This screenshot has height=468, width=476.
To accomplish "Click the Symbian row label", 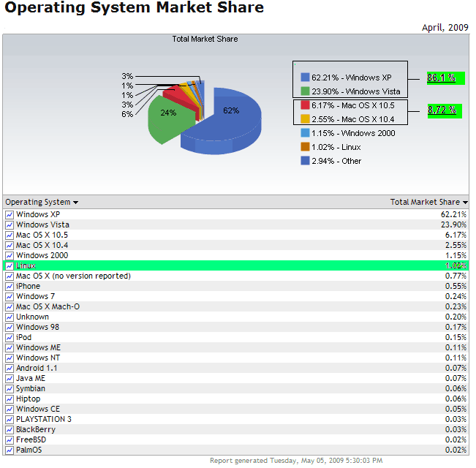I will tap(31, 389).
